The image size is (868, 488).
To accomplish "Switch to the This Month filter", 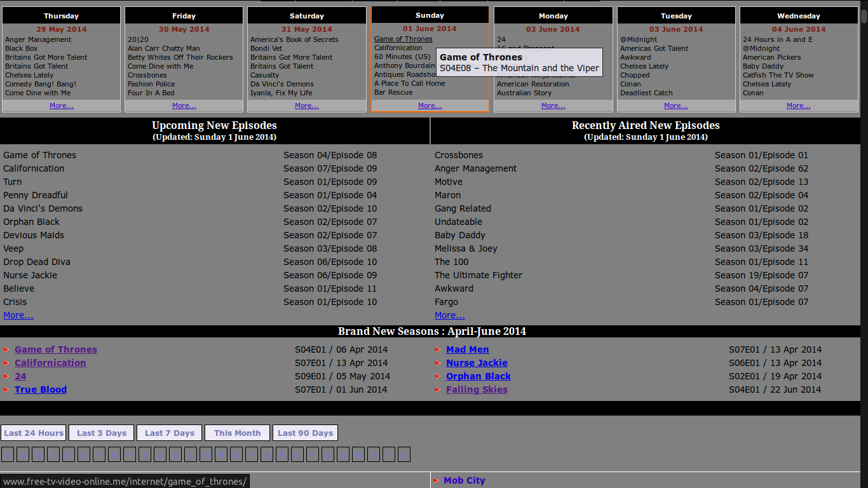I will point(237,433).
